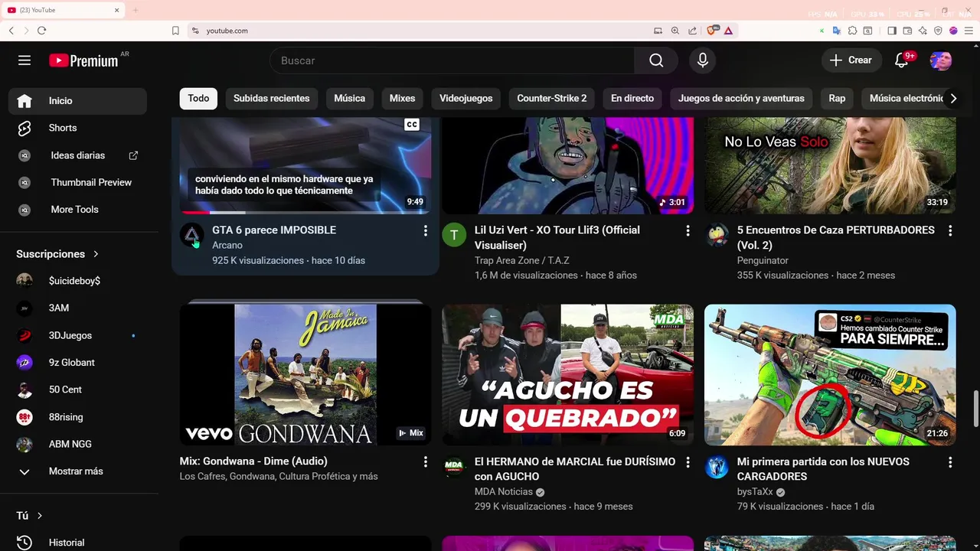
Task: Click the Brave Shields icon
Action: 713,31
